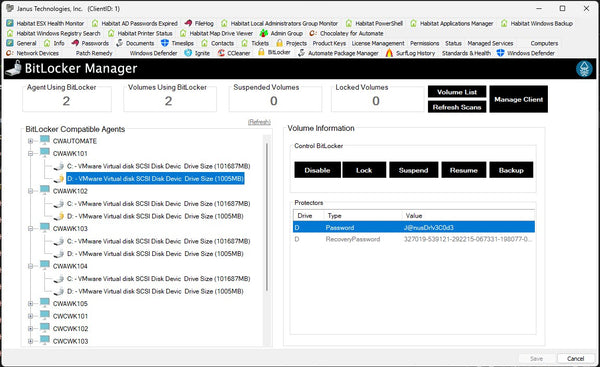Click the Info tab icon
The width and height of the screenshot is (600, 367).
coord(47,43)
